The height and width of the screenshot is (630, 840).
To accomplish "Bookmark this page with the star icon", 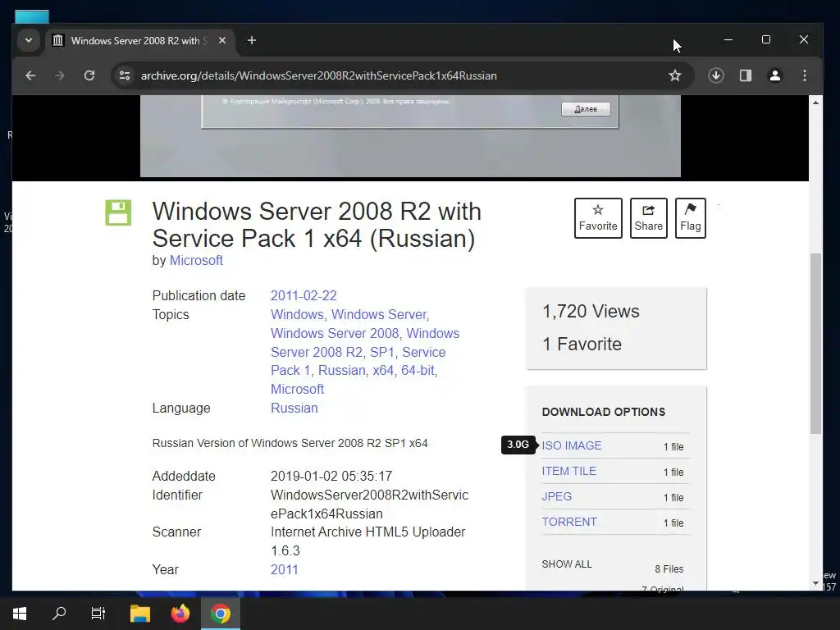I will tap(675, 75).
